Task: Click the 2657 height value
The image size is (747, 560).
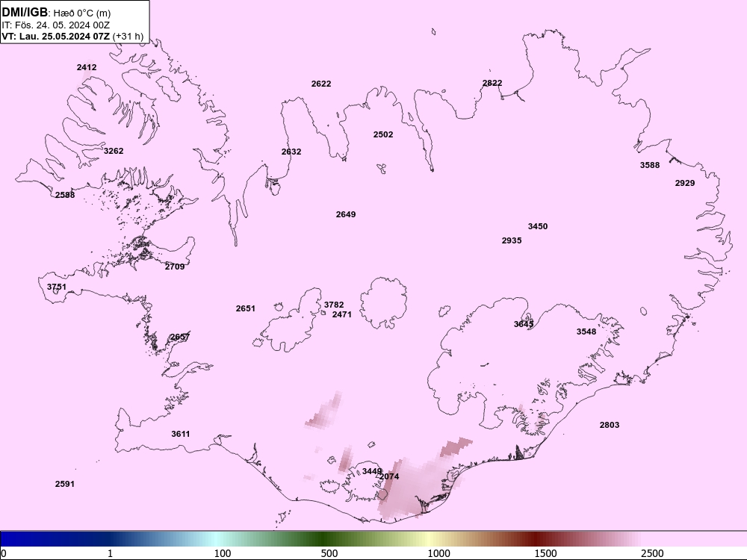Action: (x=180, y=337)
